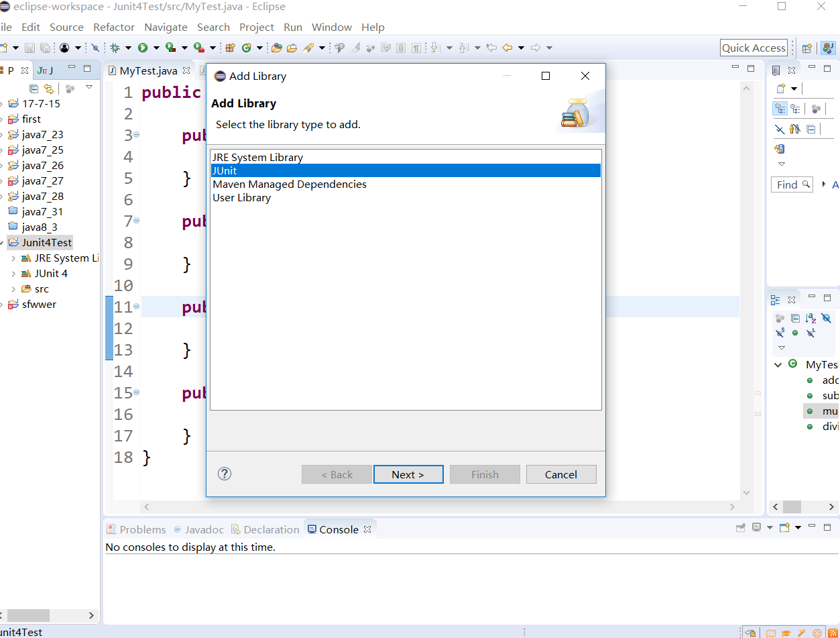
Task: Switch to the Javadoc tab
Action: point(198,529)
